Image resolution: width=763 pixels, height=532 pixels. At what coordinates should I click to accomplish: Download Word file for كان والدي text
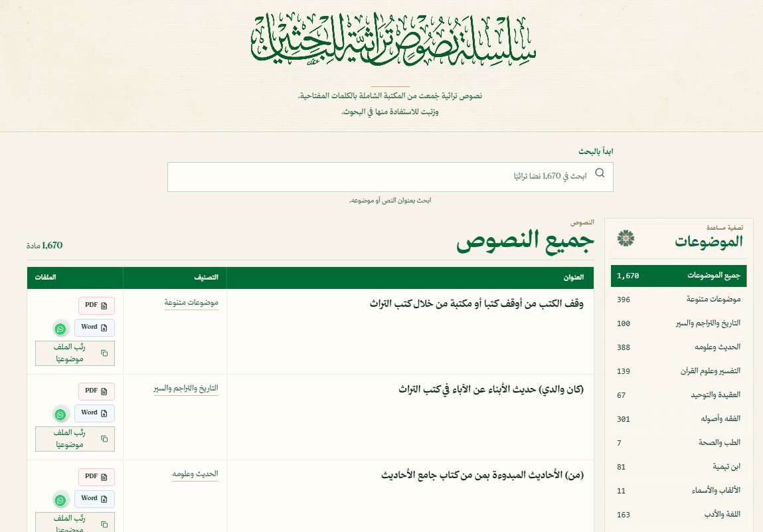pos(94,413)
